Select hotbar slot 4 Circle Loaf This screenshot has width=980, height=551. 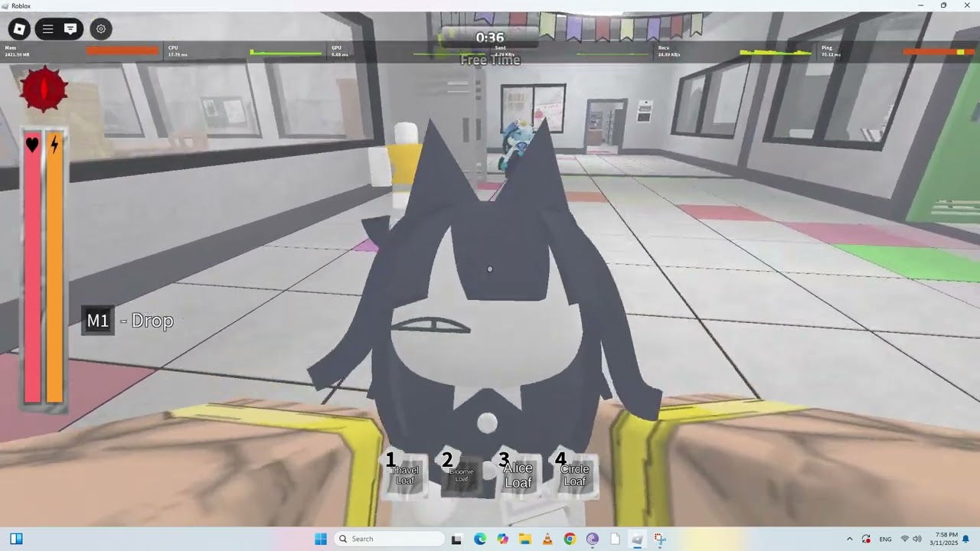[573, 474]
